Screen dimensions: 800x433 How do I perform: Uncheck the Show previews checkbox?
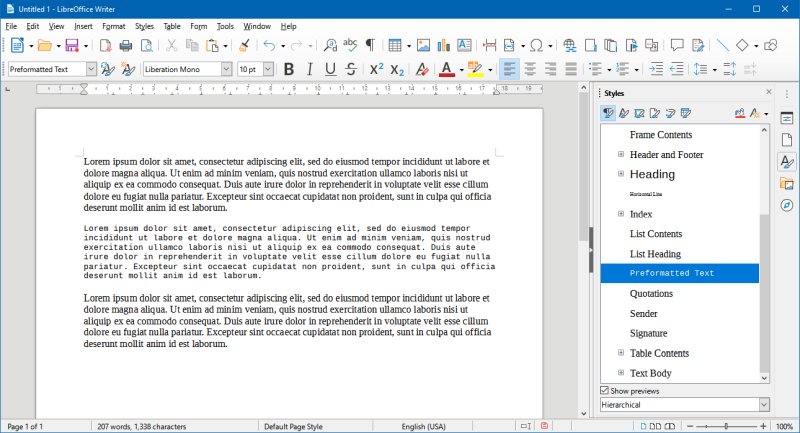pos(604,390)
